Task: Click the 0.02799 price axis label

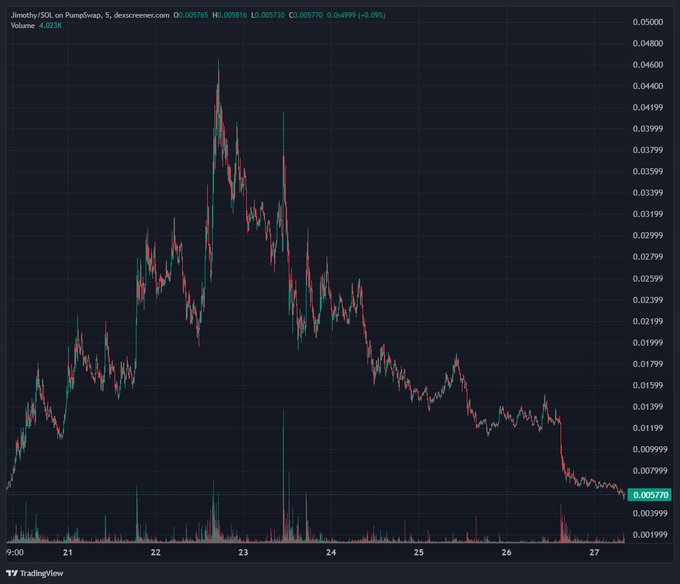Action: [647, 257]
